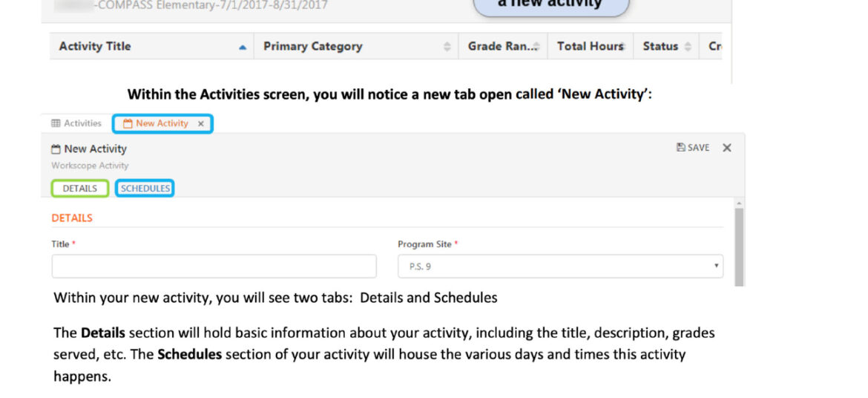Image resolution: width=868 pixels, height=398 pixels.
Task: Focus the Title input field
Action: click(214, 266)
